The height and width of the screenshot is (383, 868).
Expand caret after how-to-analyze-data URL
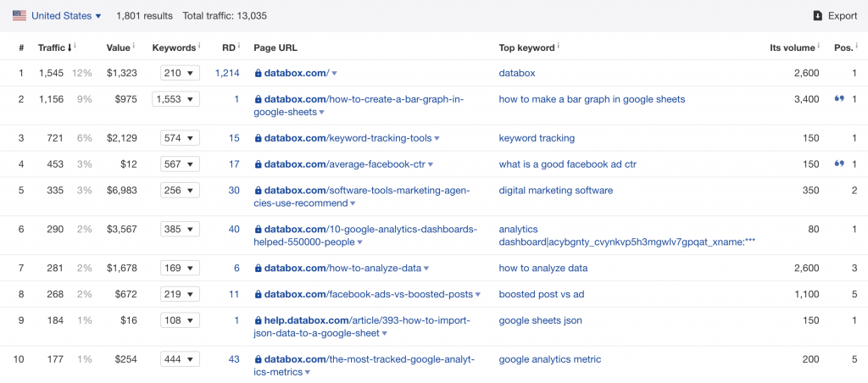tap(426, 269)
